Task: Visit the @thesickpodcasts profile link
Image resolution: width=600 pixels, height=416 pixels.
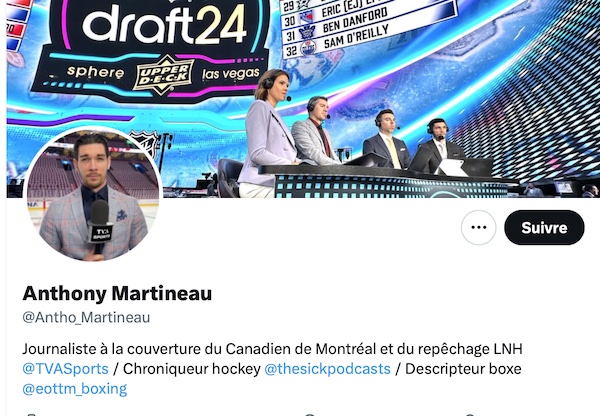Action: coord(327,369)
